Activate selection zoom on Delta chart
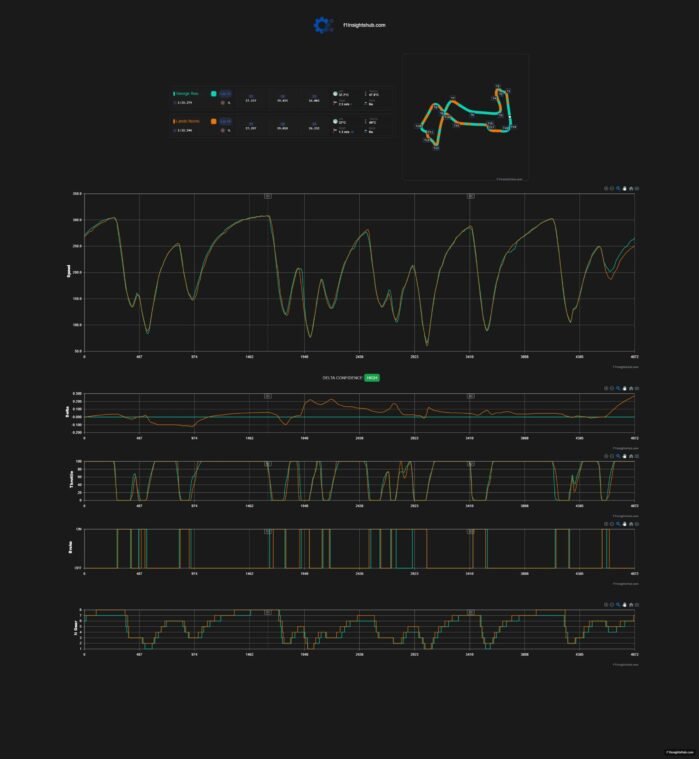The image size is (699, 759). (x=618, y=388)
